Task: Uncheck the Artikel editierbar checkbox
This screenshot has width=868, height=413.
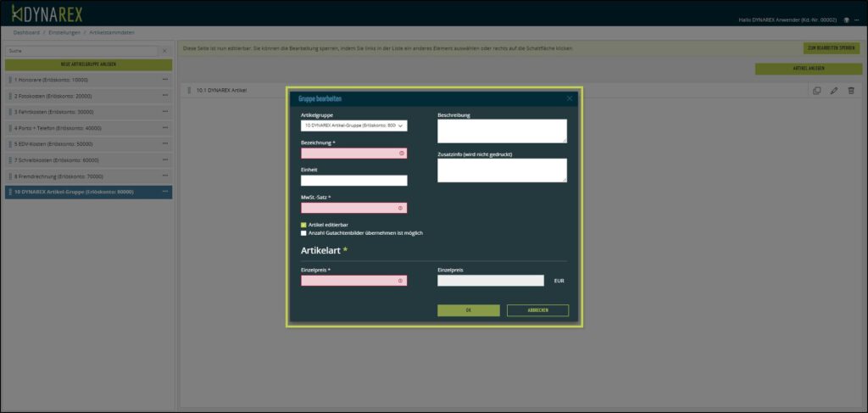Action: point(303,225)
